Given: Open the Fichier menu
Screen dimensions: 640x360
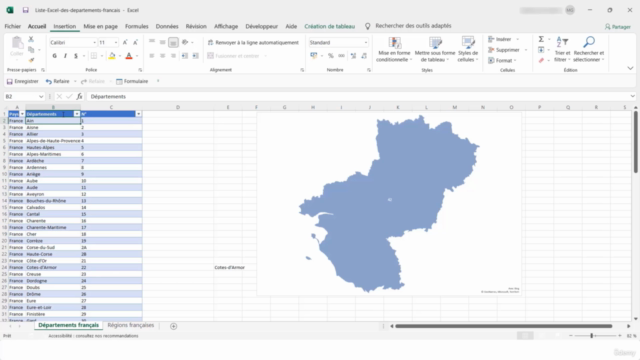Looking at the screenshot, I should (13, 26).
